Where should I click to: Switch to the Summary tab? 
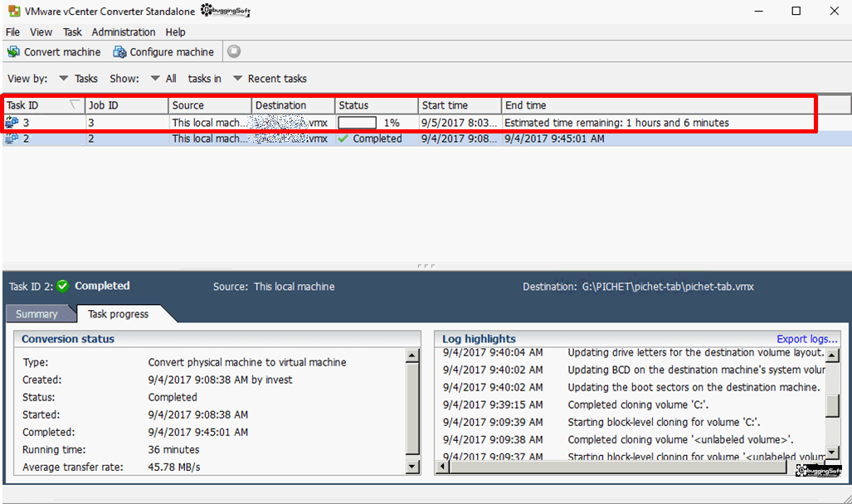[x=37, y=314]
